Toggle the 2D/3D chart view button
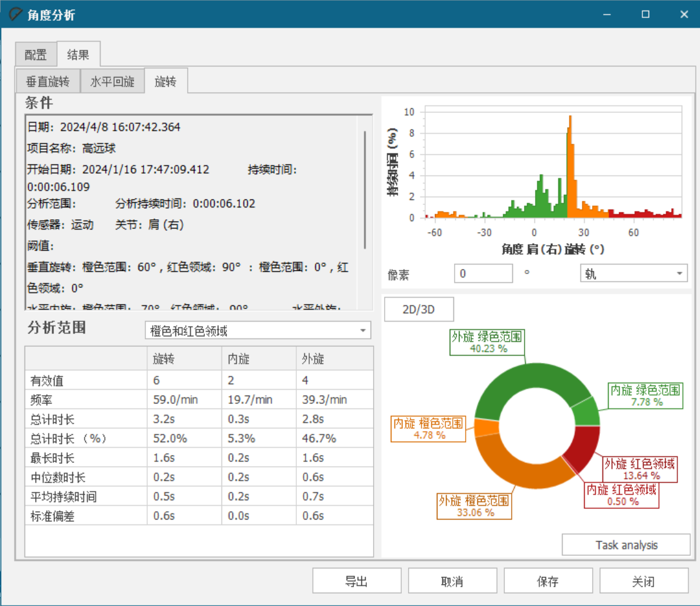Image resolution: width=700 pixels, height=606 pixels. pyautogui.click(x=418, y=309)
